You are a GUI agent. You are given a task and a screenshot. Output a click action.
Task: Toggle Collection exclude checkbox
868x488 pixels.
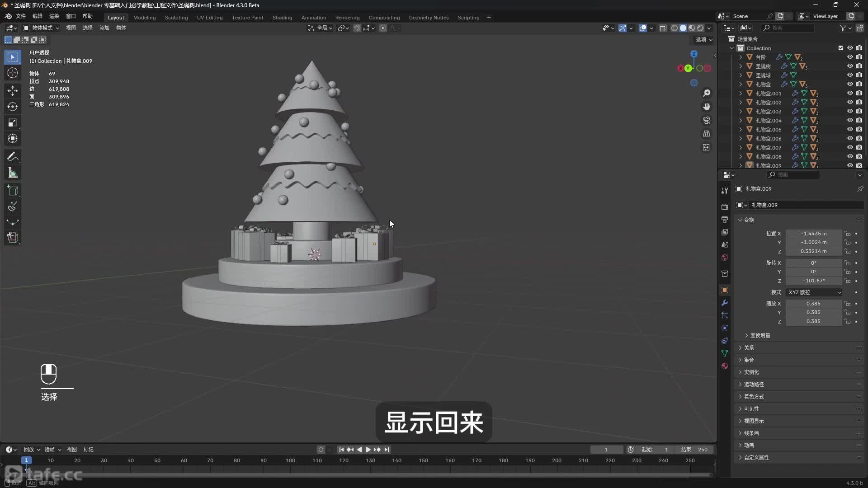click(841, 48)
